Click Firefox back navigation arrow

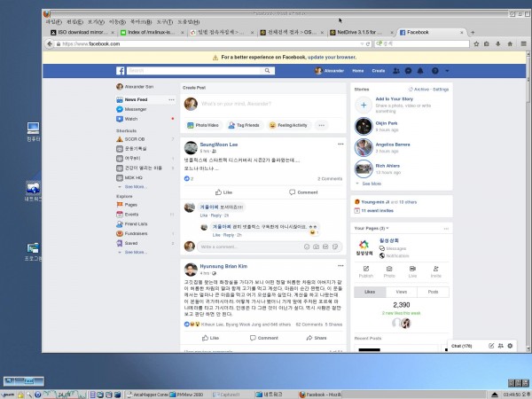(x=50, y=43)
